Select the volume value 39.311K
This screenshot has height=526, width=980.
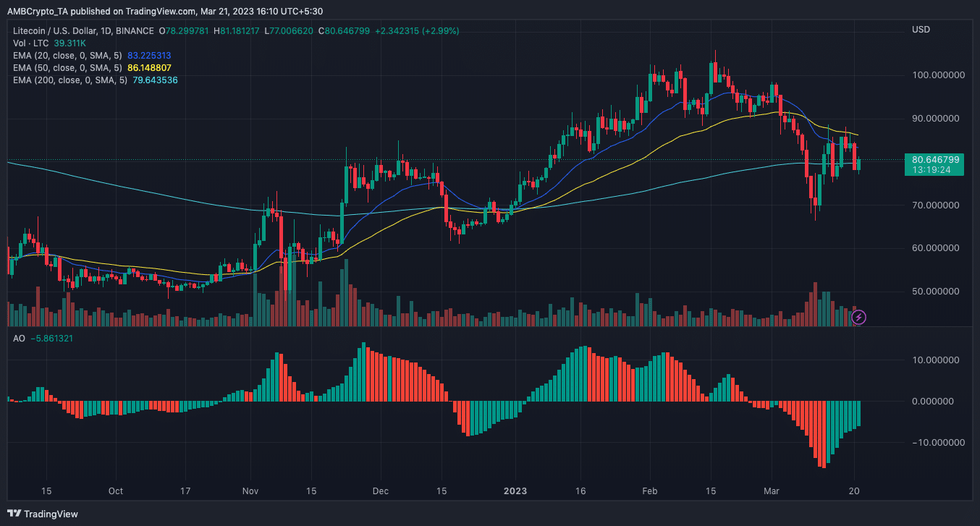click(71, 43)
